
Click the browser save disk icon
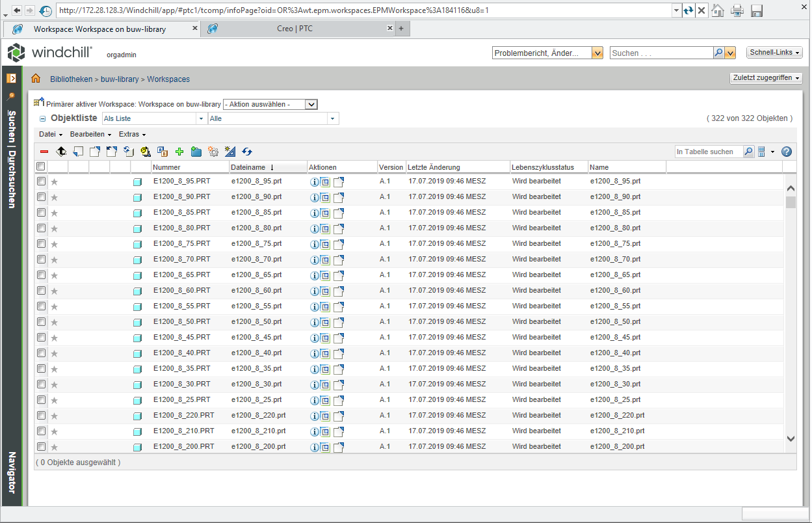(x=756, y=10)
